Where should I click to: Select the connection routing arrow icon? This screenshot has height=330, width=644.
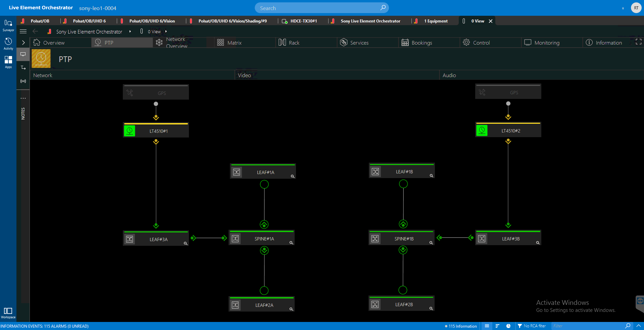(x=23, y=68)
